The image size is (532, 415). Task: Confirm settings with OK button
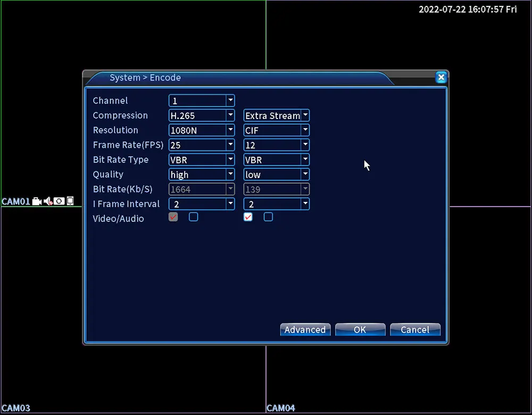point(360,329)
